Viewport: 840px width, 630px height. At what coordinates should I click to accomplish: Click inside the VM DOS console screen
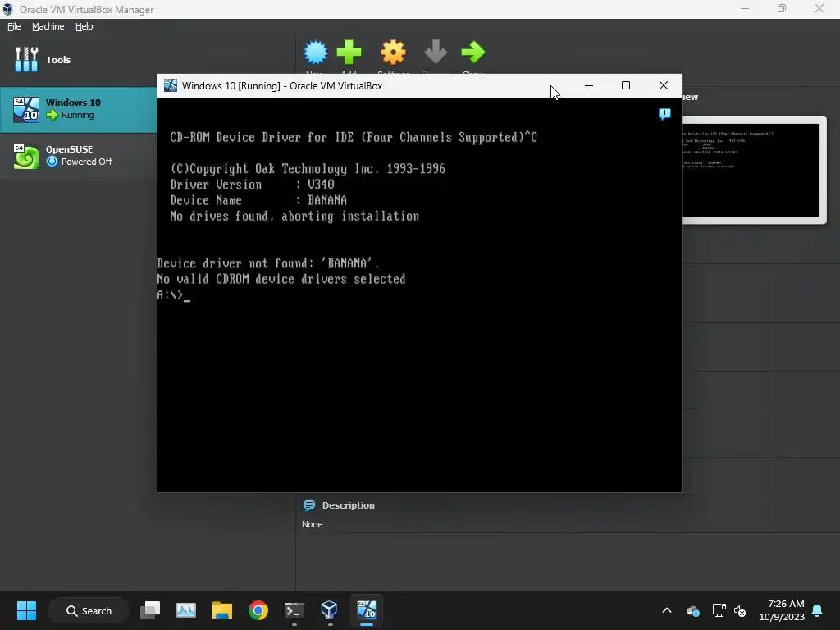click(419, 294)
